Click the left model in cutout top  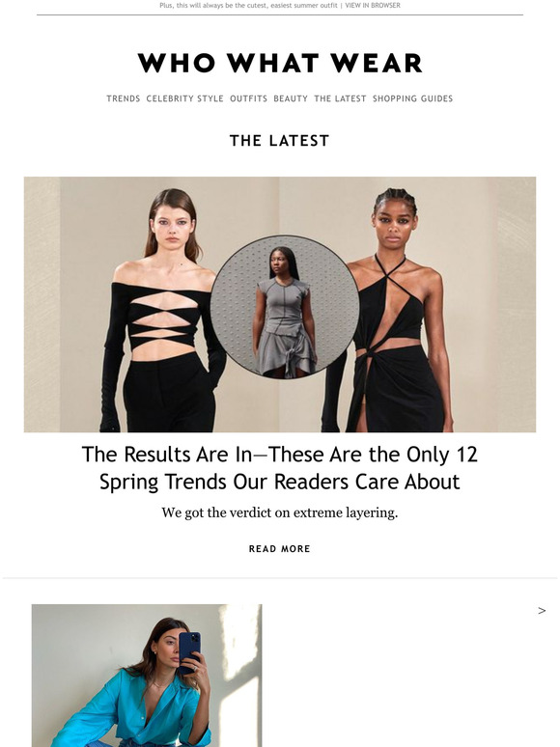162,312
